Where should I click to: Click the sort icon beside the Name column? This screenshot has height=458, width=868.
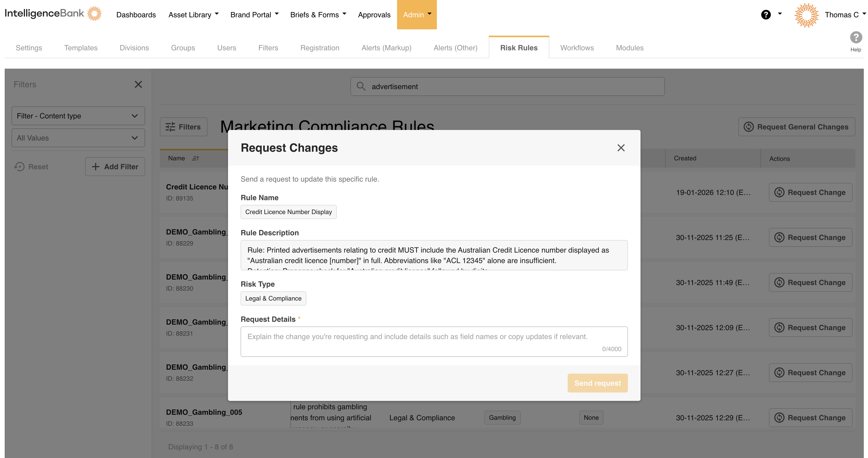196,158
